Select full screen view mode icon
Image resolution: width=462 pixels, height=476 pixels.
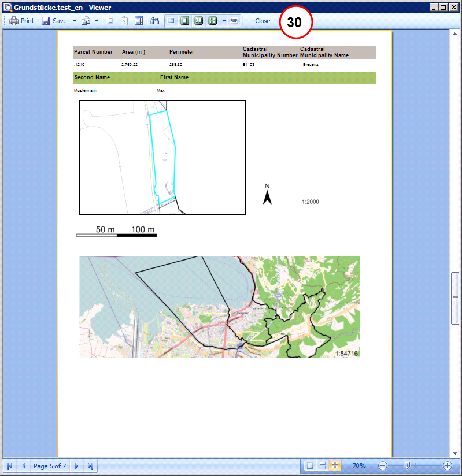[x=171, y=21]
